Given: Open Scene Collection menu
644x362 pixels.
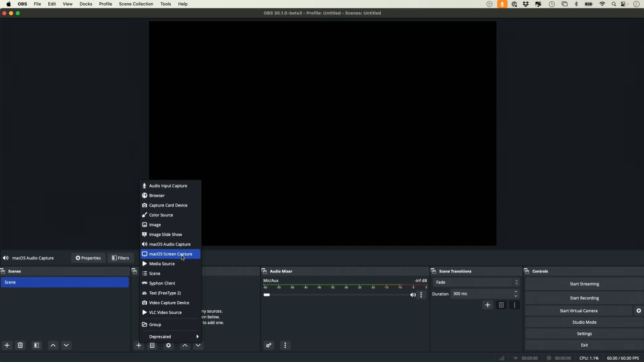Looking at the screenshot, I should (136, 4).
